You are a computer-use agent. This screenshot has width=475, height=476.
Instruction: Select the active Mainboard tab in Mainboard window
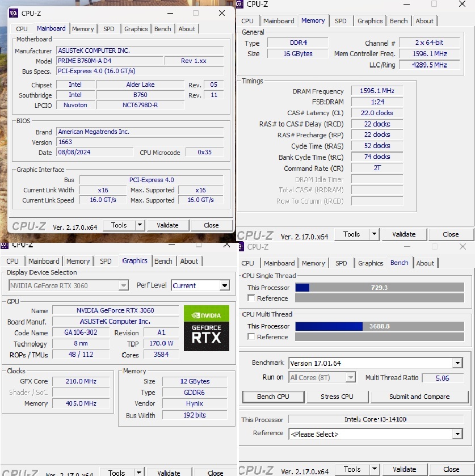coord(51,28)
